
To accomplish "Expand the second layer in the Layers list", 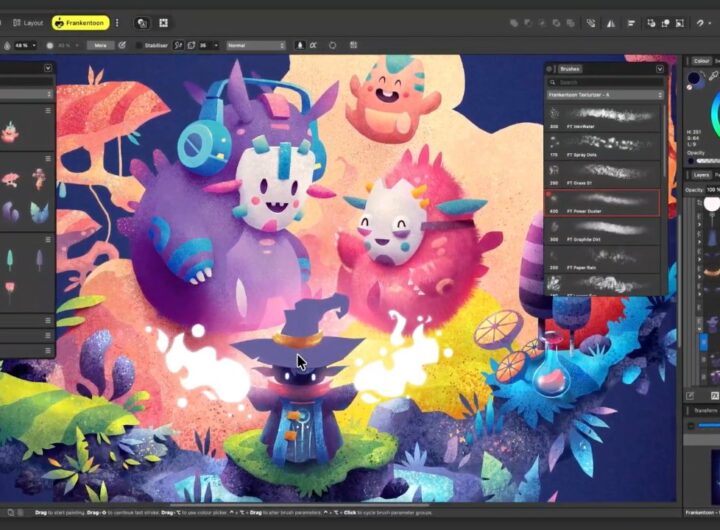I will tap(700, 225).
